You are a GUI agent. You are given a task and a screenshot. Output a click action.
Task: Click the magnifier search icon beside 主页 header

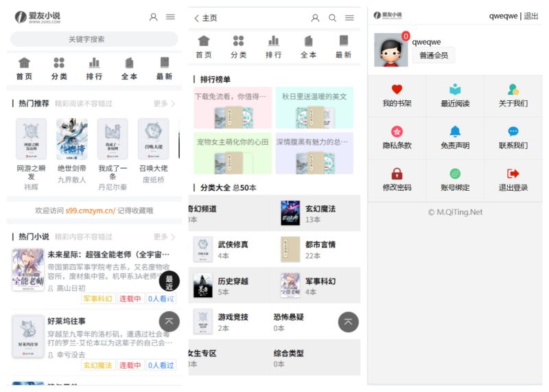pyautogui.click(x=333, y=18)
